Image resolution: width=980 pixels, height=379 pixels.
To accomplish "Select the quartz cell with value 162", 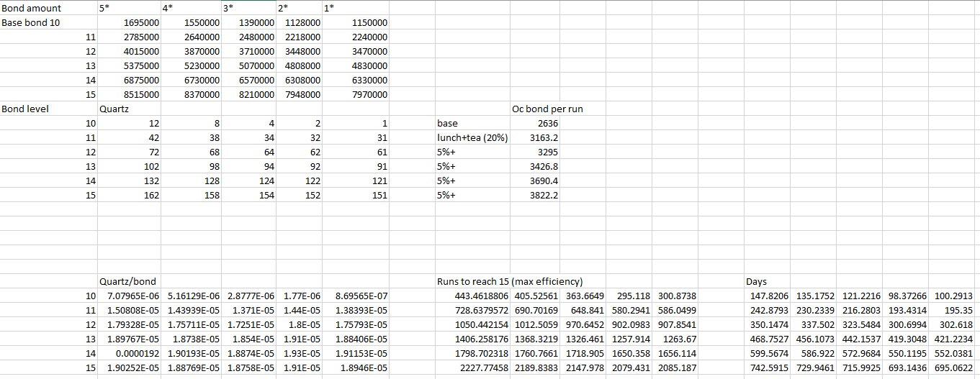I will [x=129, y=195].
